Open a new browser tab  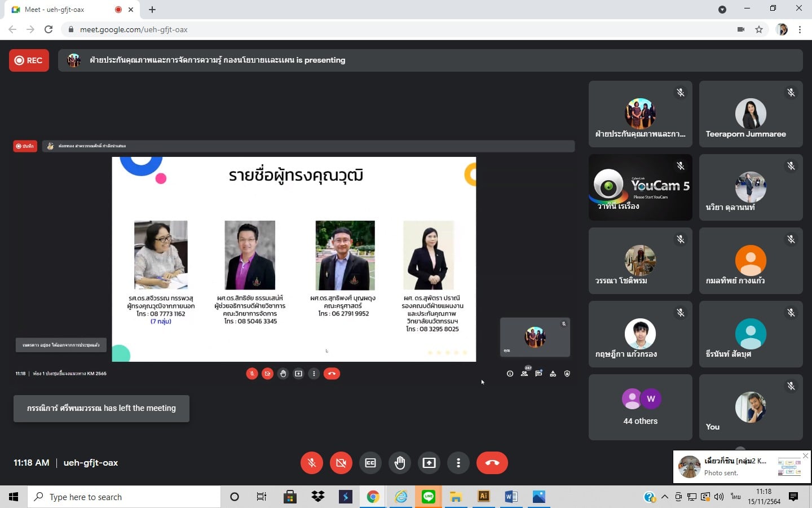click(152, 10)
